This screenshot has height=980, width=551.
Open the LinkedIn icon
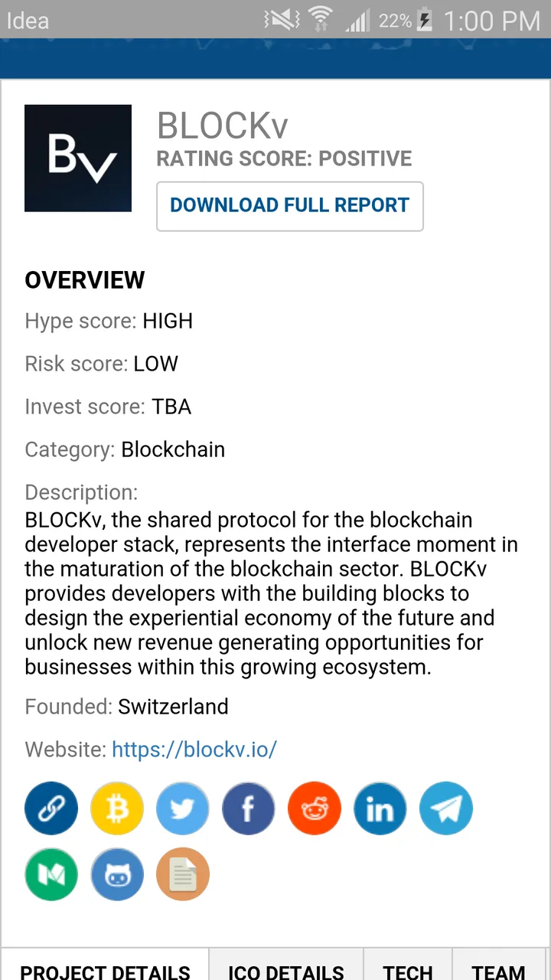click(380, 808)
